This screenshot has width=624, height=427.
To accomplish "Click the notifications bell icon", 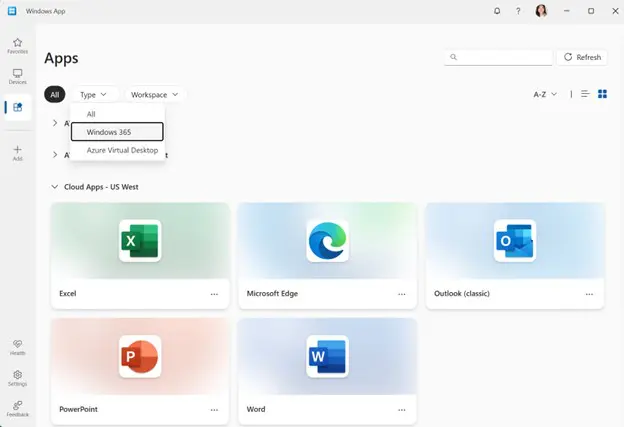I will (x=497, y=11).
